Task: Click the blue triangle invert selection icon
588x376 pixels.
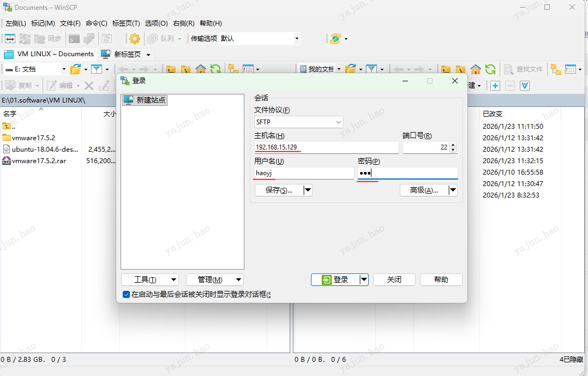Action: (525, 86)
